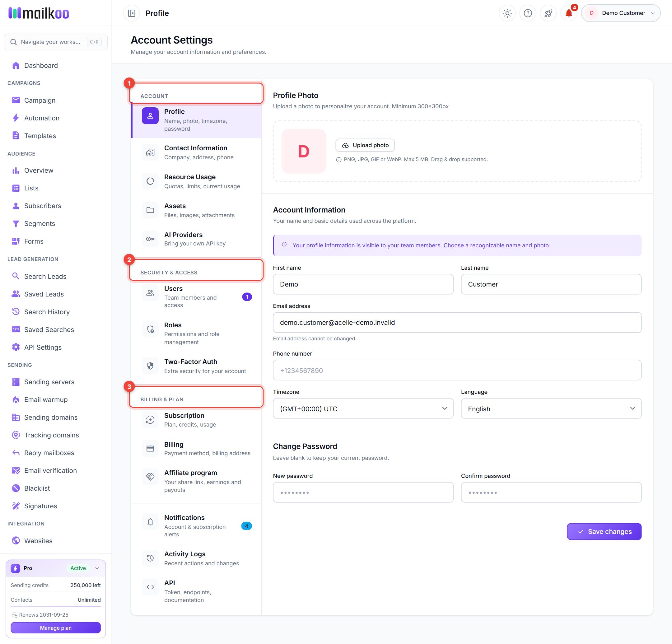
Task: Switch theme with the sun icon
Action: tap(507, 13)
